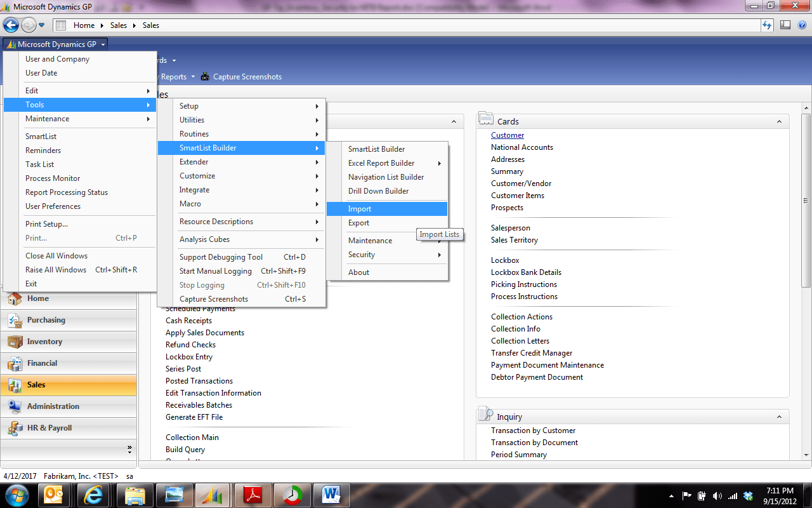Click the Sales navigation pane icon
The image size is (812, 508).
point(15,385)
